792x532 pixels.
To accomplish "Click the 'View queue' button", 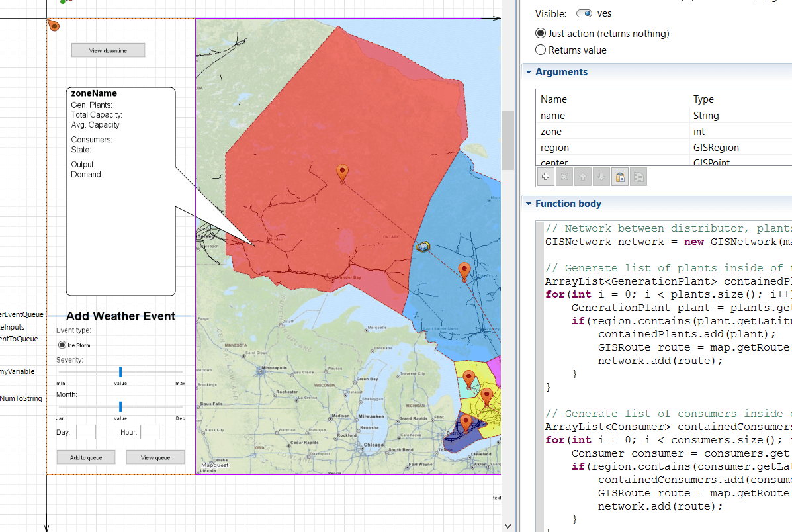I will point(155,457).
